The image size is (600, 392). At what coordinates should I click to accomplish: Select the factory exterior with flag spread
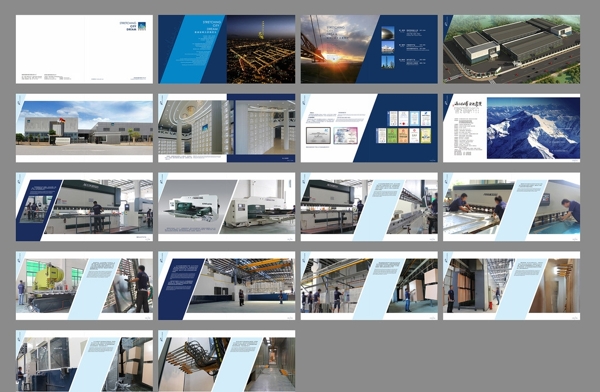coord(84,128)
